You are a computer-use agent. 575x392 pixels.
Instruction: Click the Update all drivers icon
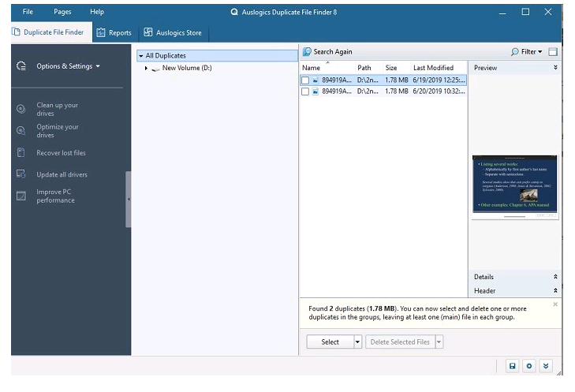[x=21, y=174]
